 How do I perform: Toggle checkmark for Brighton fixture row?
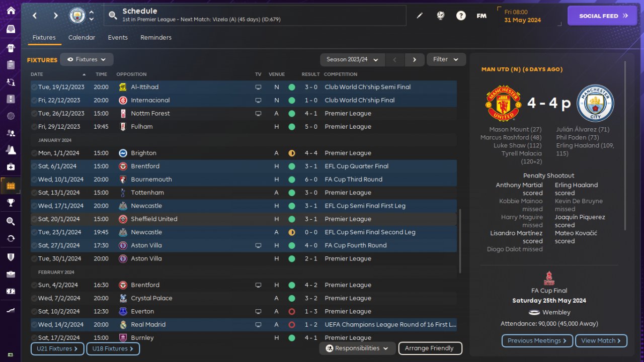[34, 153]
